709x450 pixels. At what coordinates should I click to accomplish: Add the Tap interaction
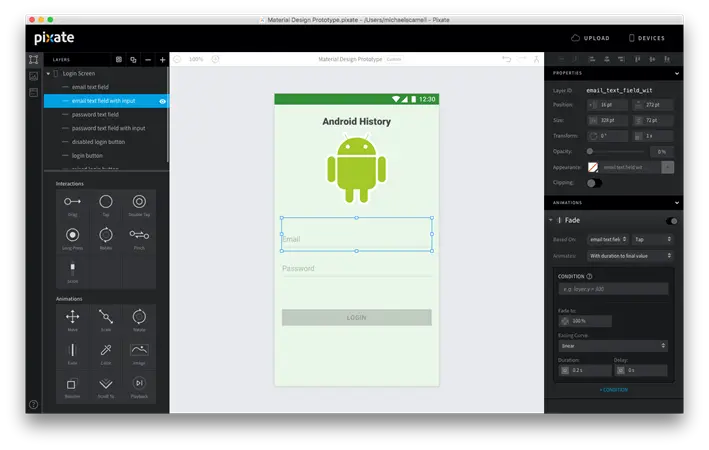106,206
